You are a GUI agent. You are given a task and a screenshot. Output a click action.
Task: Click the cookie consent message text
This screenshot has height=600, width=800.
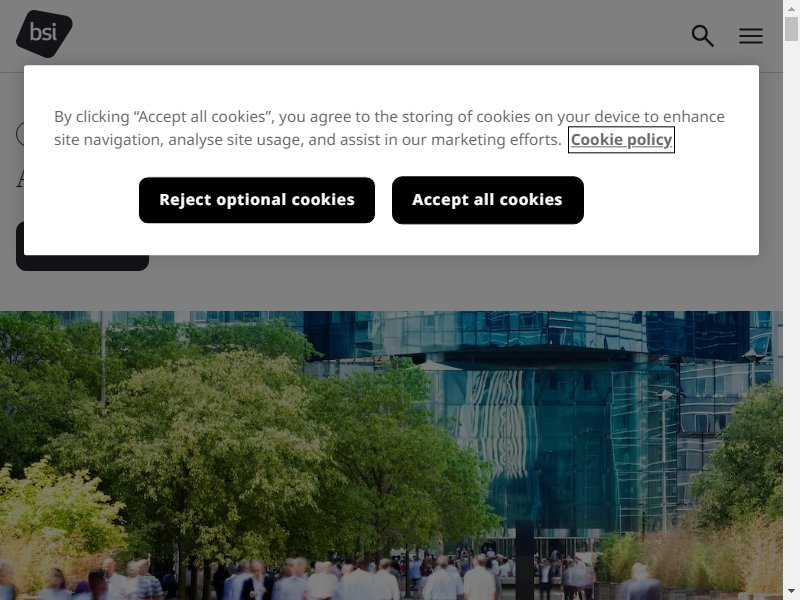(389, 128)
